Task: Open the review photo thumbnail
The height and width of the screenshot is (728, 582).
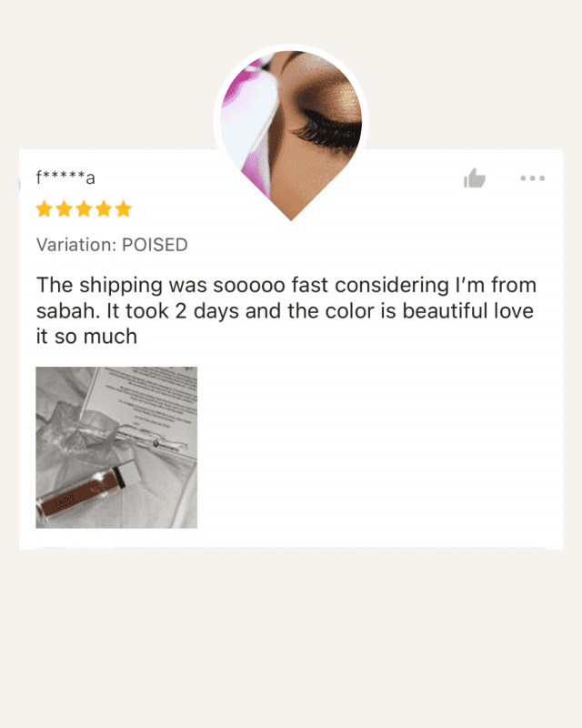Action: pyautogui.click(x=116, y=448)
